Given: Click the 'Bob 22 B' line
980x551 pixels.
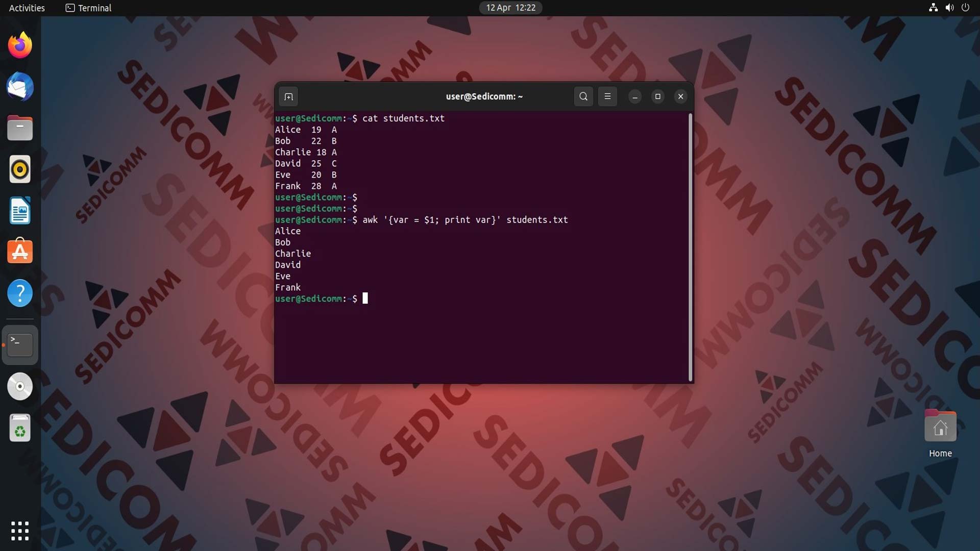Looking at the screenshot, I should coord(306,141).
